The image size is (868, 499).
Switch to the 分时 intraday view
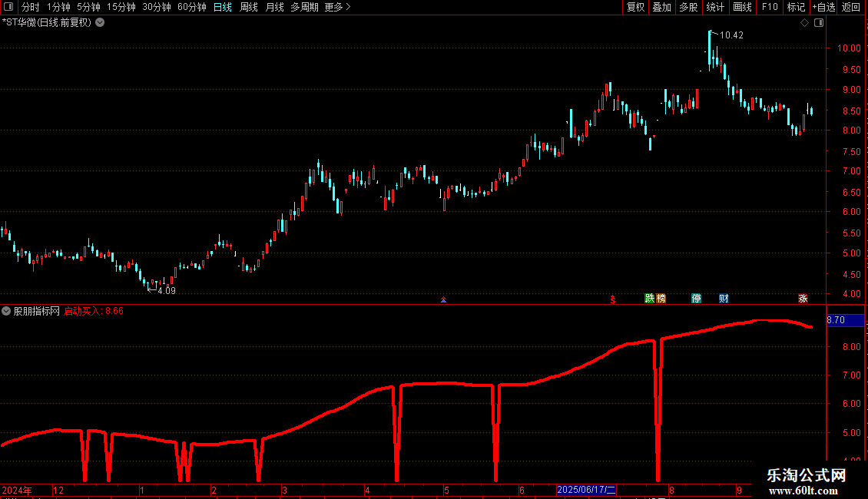tap(31, 7)
